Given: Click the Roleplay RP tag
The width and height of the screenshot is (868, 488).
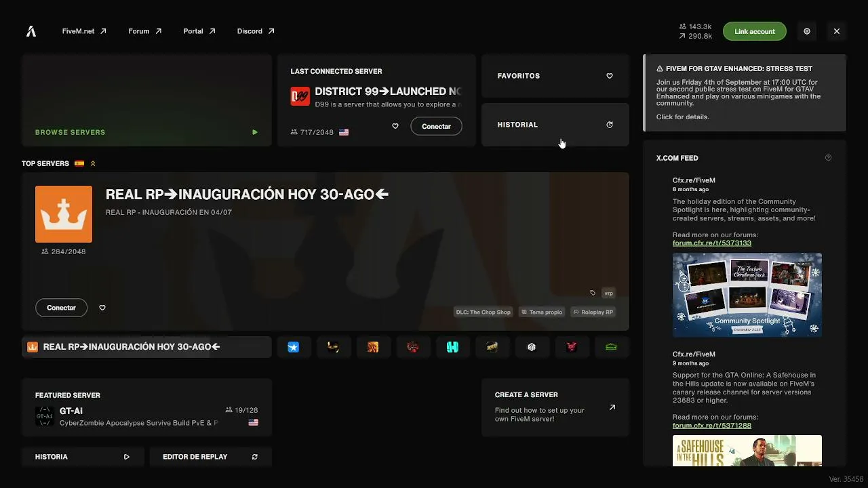Looking at the screenshot, I should [593, 312].
